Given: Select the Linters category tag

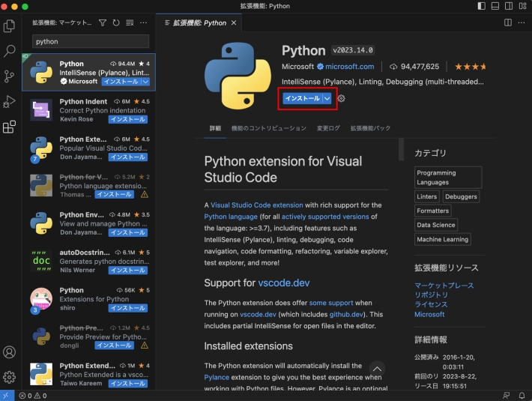Looking at the screenshot, I should click(427, 197).
